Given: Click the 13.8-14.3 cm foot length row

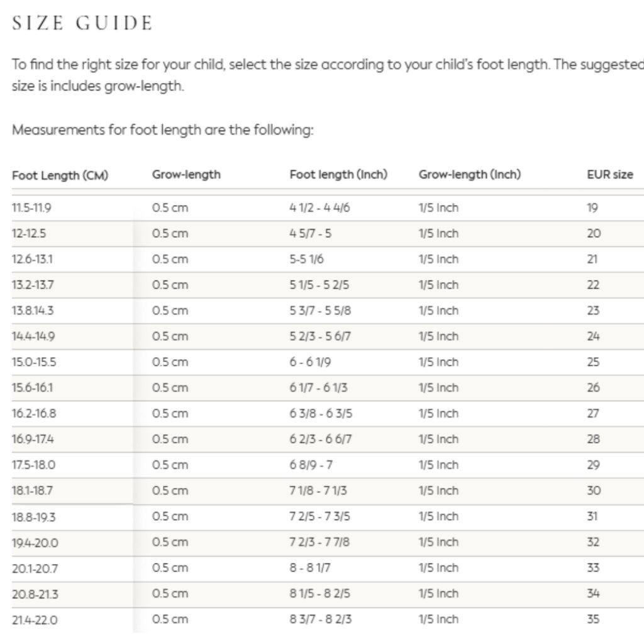Looking at the screenshot, I should point(33,311).
